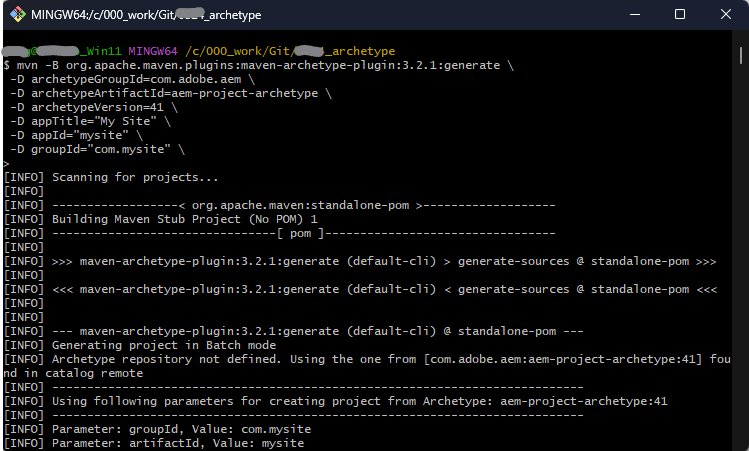Click 'Using following parameters for creating project' line
Image resolution: width=749 pixels, height=451 pixels.
tap(335, 401)
